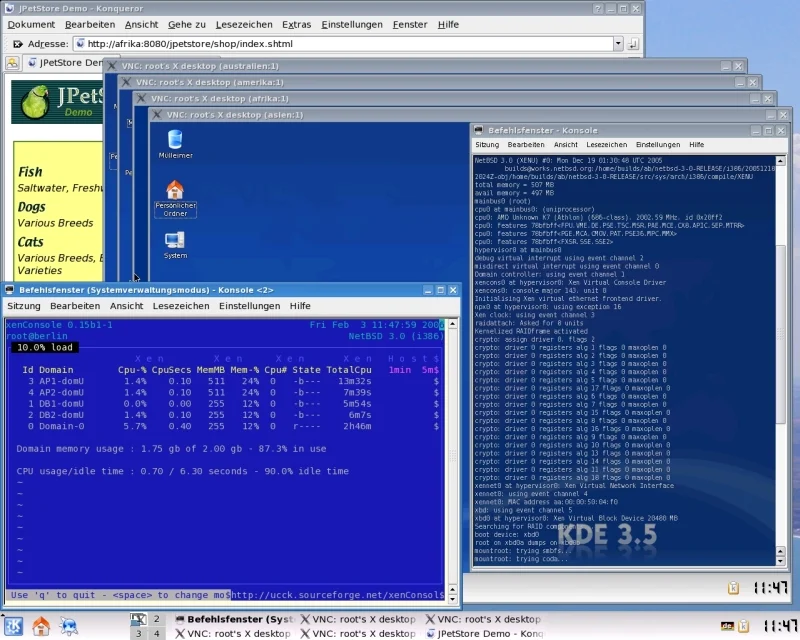Open the home folder icon in bottom panel
This screenshot has width=800, height=640.
coord(41,626)
